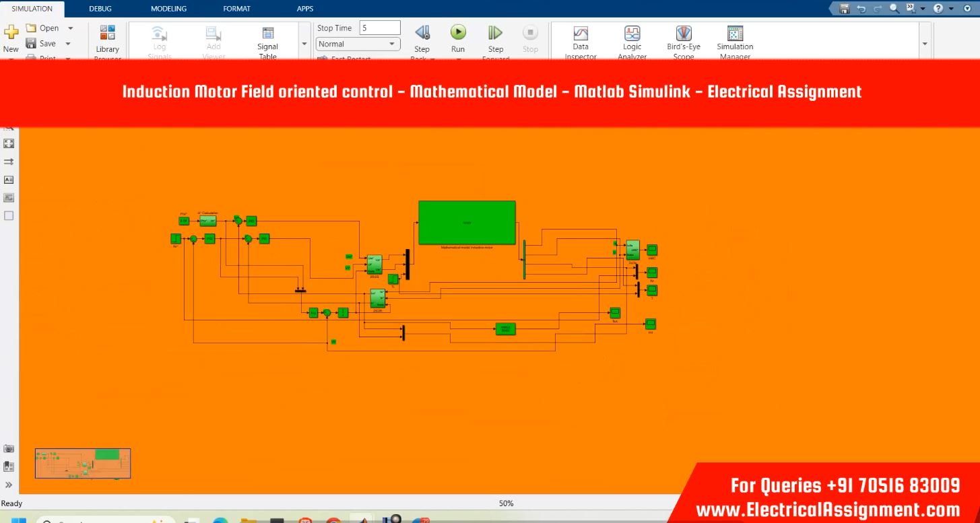Open the APPS ribbon tab
Viewport: 980px width, 523px height.
(x=304, y=9)
